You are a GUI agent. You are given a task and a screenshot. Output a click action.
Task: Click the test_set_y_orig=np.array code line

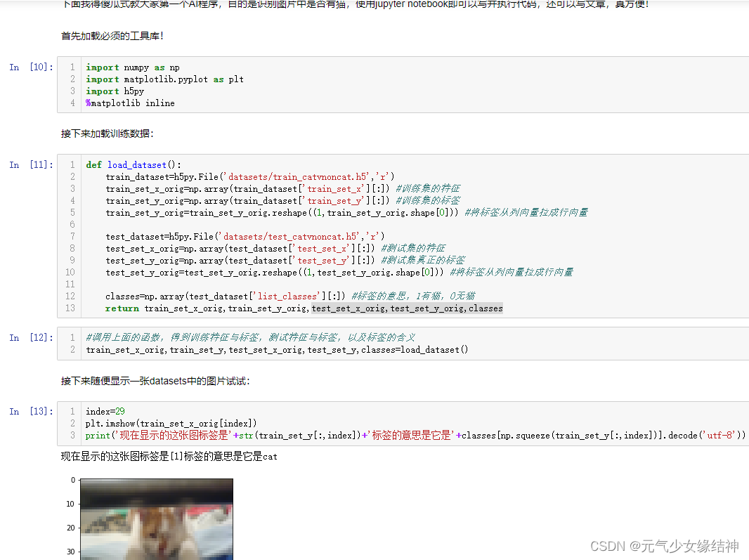[x=286, y=261]
